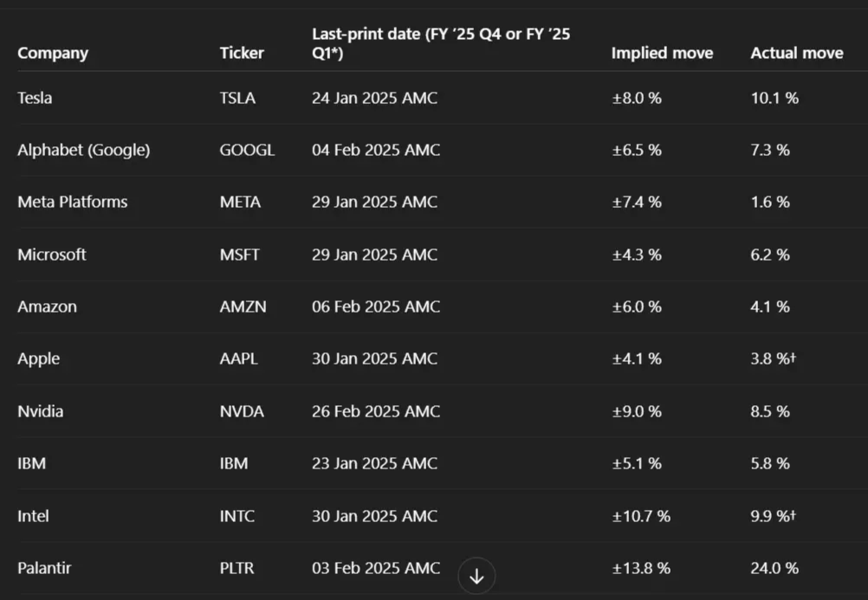Click the 24.0 % actual move value
868x600 pixels.
[x=774, y=568]
